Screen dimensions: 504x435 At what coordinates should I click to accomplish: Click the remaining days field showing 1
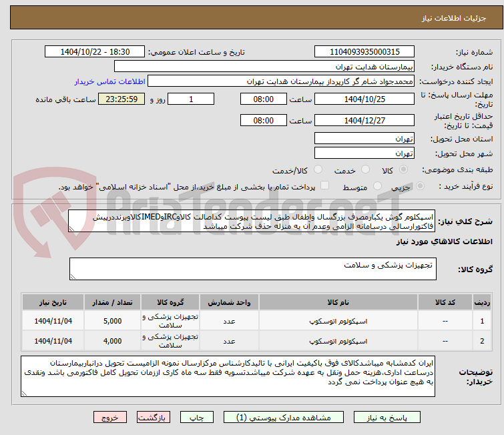point(191,99)
